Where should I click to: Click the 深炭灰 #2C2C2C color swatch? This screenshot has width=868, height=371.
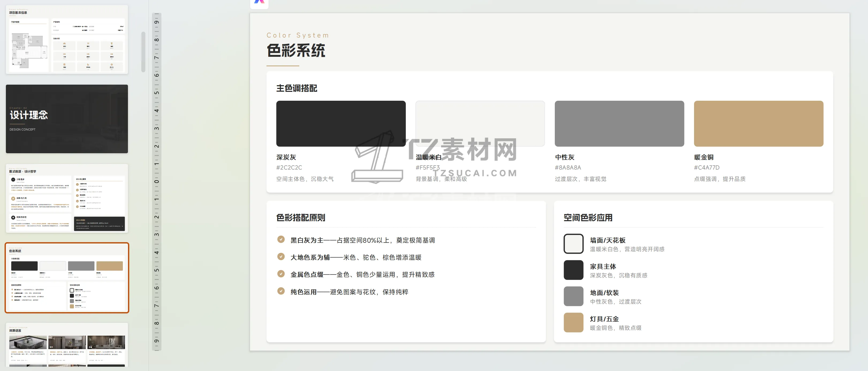pos(341,123)
